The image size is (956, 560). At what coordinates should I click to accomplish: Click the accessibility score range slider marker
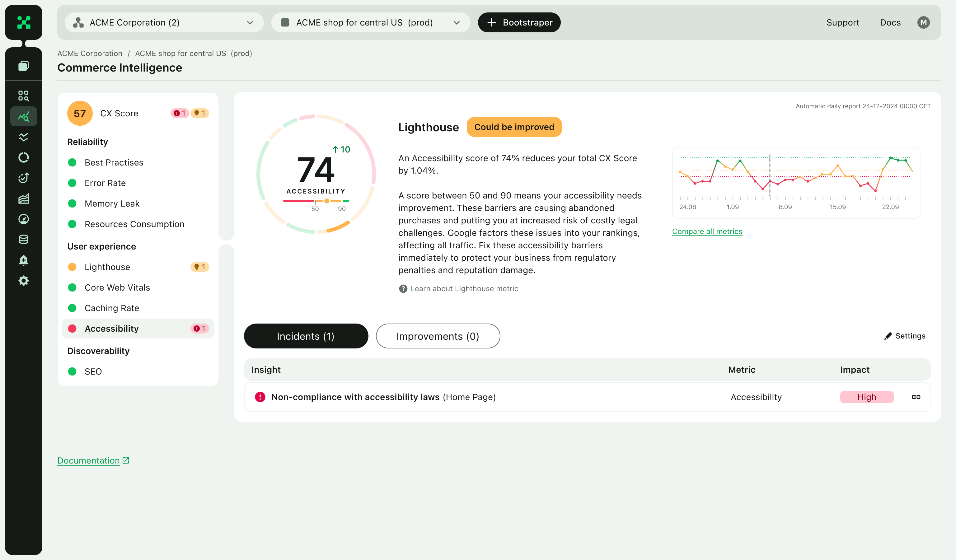point(327,201)
